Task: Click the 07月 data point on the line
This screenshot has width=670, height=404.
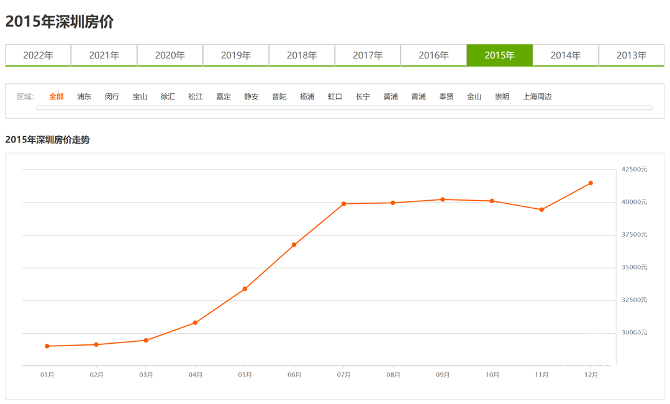Action: [x=344, y=204]
